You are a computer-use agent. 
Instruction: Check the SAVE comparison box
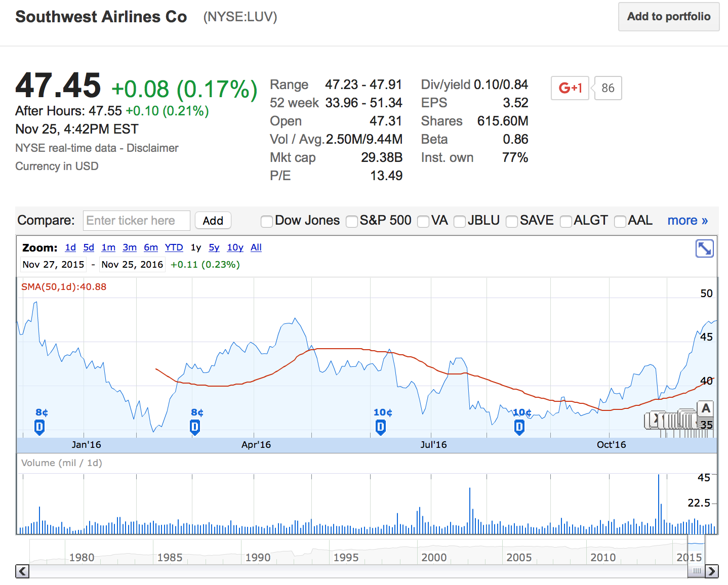tap(512, 221)
